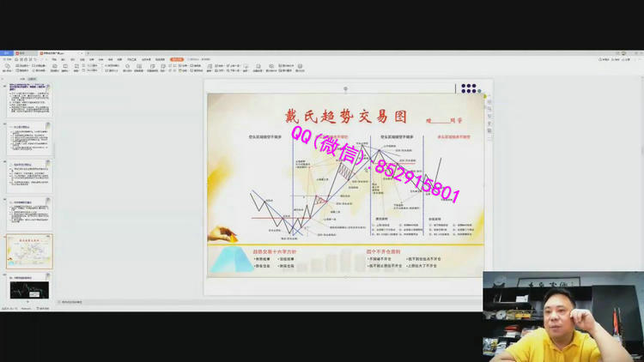644x362 pixels.
Task: Open the orange highlighted Picture Tools ribbon tab
Action: coord(177,59)
